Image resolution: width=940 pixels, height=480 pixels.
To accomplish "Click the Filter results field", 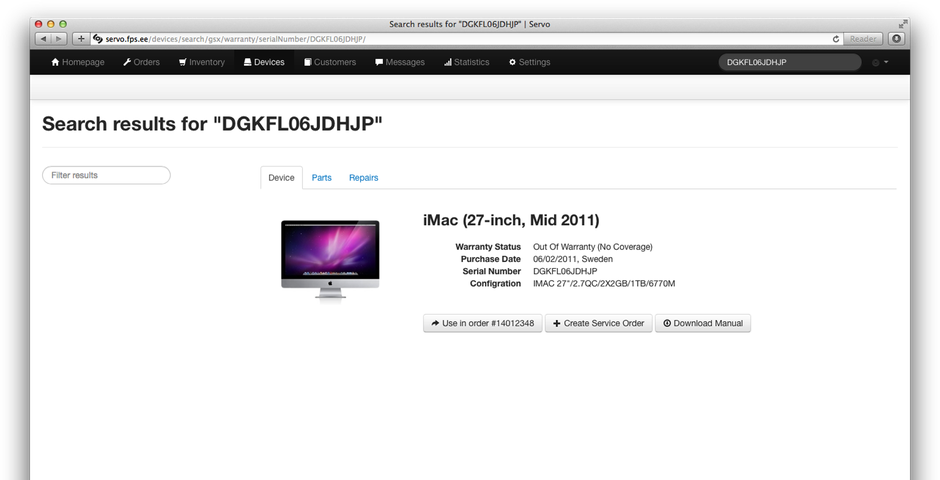I will [x=106, y=175].
